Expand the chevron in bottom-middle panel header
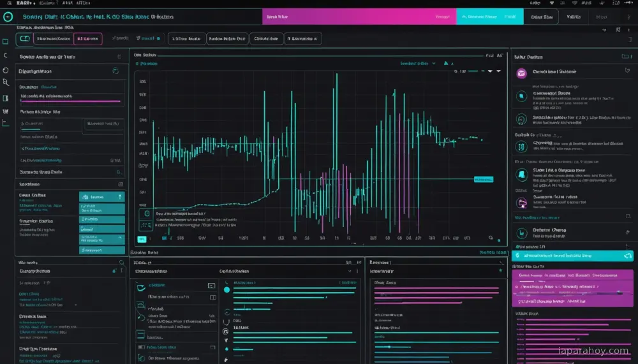 [x=350, y=272]
